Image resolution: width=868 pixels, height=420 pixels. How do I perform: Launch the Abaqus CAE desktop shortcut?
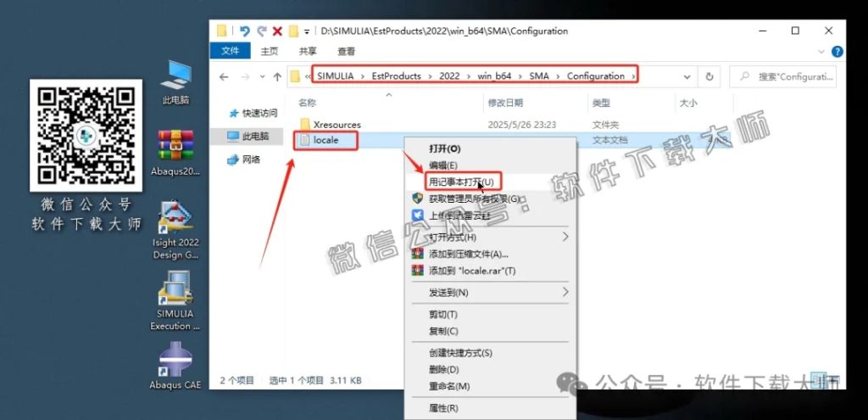point(175,366)
